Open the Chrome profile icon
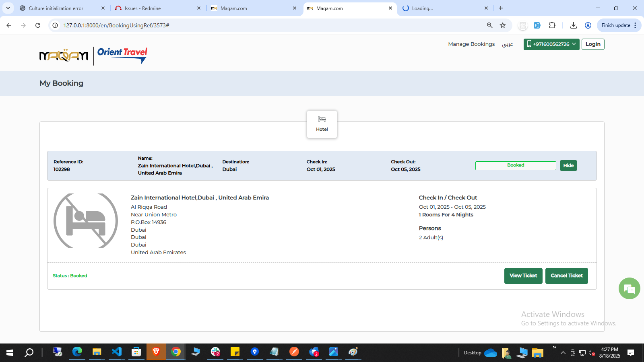644x362 pixels. click(588, 25)
